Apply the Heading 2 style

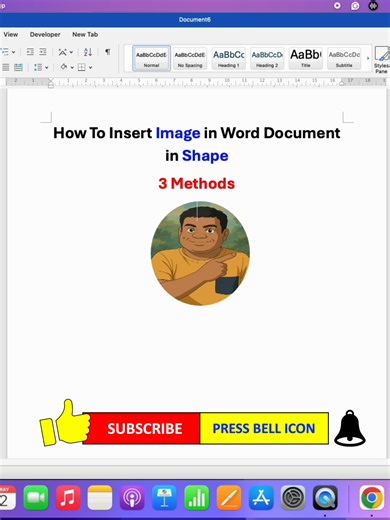point(267,58)
